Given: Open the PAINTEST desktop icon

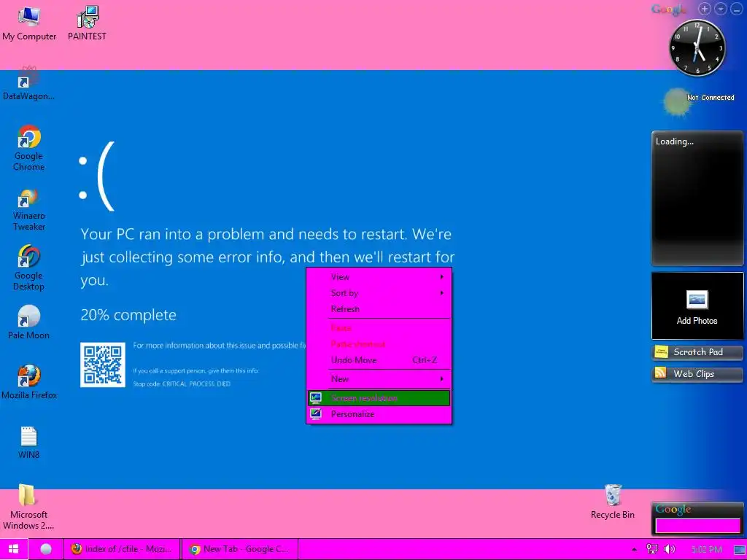Looking at the screenshot, I should point(87,23).
